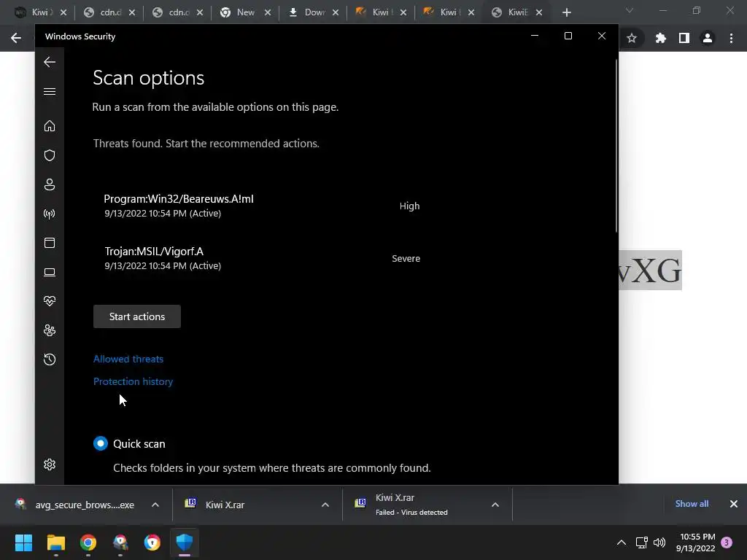Click taskbar network icon
Viewport: 747px width, 560px height.
pos(641,542)
